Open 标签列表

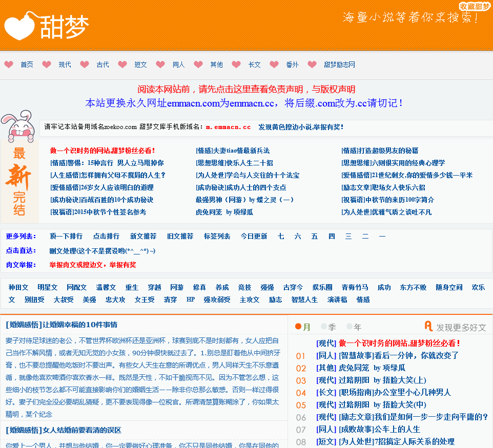click(217, 236)
